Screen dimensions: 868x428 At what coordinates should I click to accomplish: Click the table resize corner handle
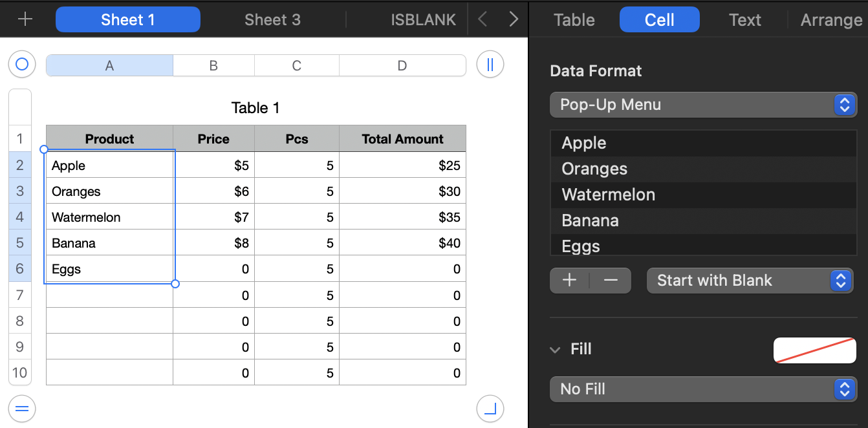[x=490, y=408]
